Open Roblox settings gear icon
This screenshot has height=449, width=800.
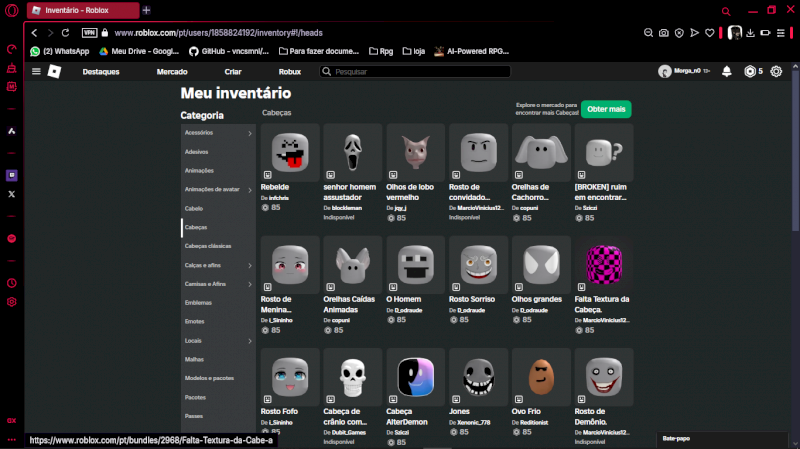tap(776, 72)
